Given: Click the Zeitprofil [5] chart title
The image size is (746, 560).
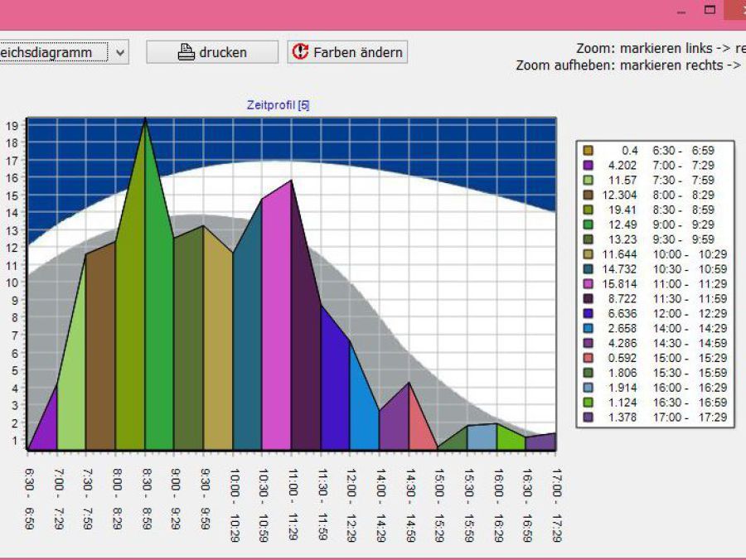Looking at the screenshot, I should click(x=278, y=105).
